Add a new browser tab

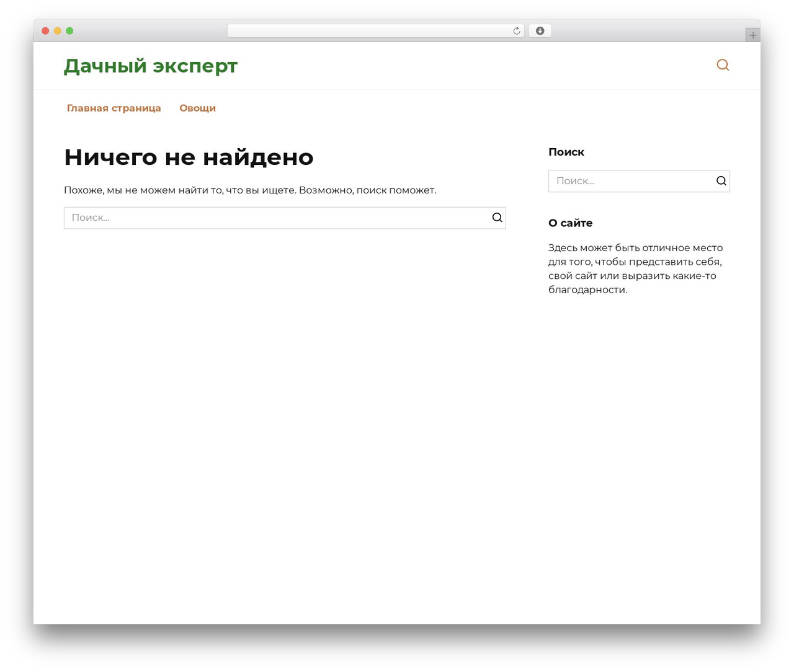coord(752,35)
